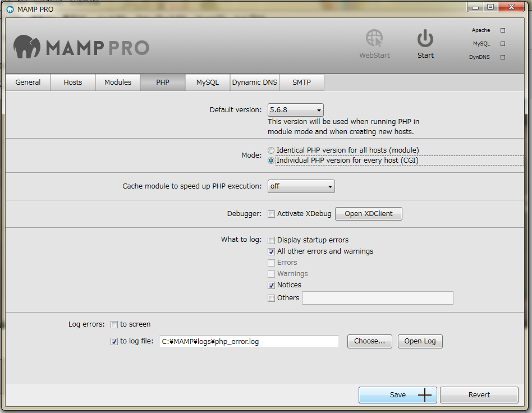The height and width of the screenshot is (413, 532).
Task: Enable the Display startup errors checkbox
Action: click(x=272, y=240)
